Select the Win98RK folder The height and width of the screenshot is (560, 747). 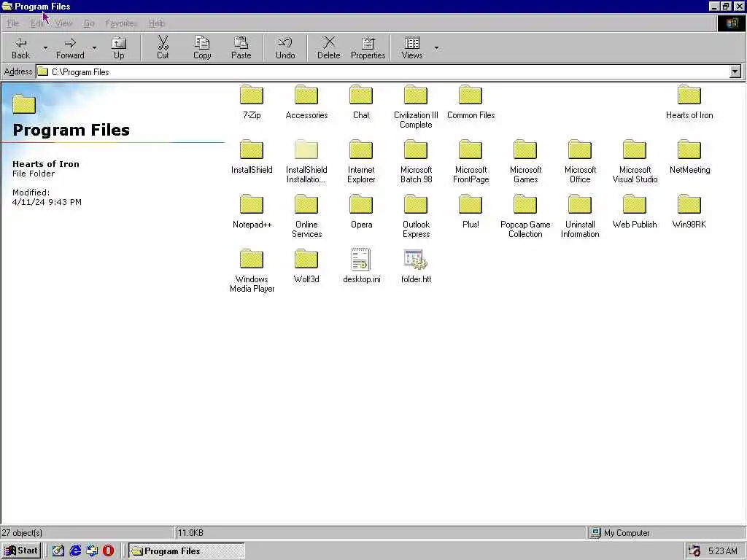point(689,212)
